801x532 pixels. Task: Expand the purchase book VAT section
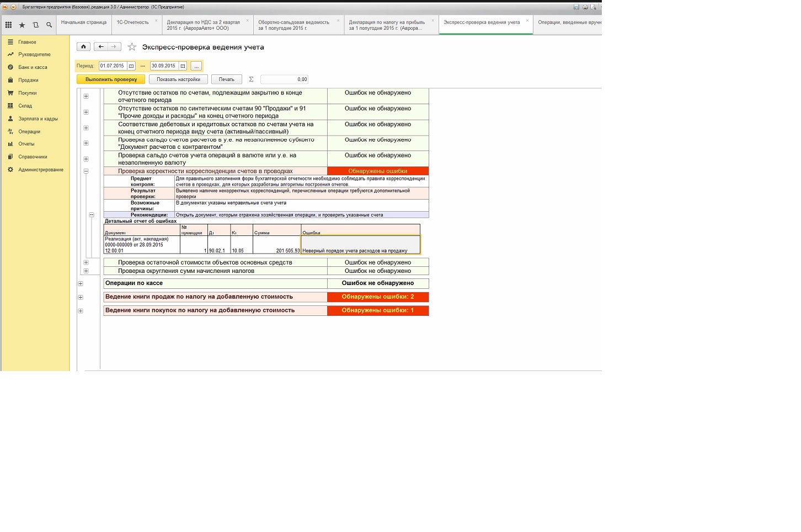[x=81, y=311]
